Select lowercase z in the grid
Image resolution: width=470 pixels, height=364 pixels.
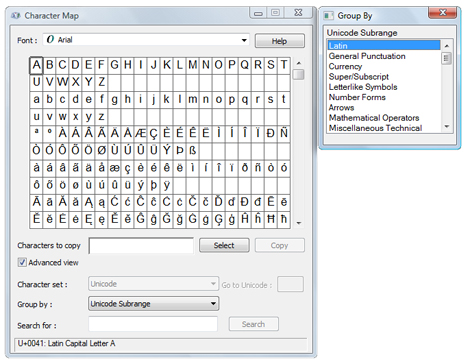[101, 116]
